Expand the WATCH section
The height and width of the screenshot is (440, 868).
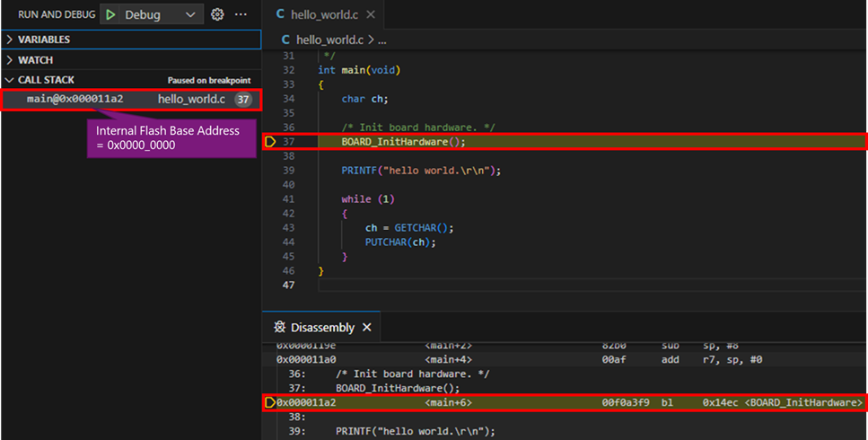[x=10, y=60]
